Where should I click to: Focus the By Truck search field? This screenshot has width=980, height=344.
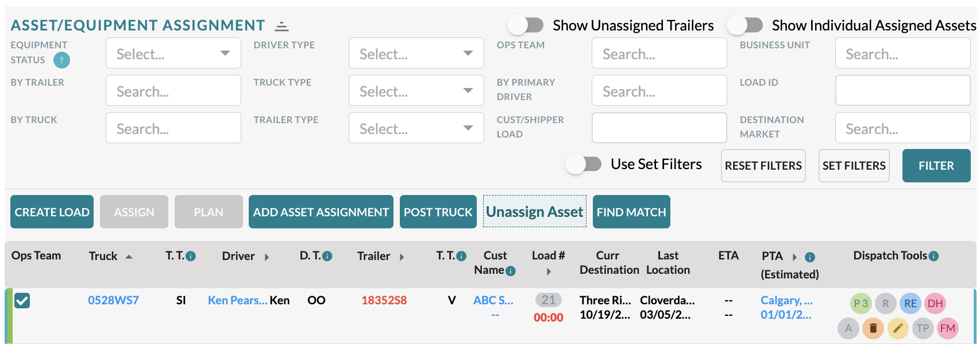173,128
